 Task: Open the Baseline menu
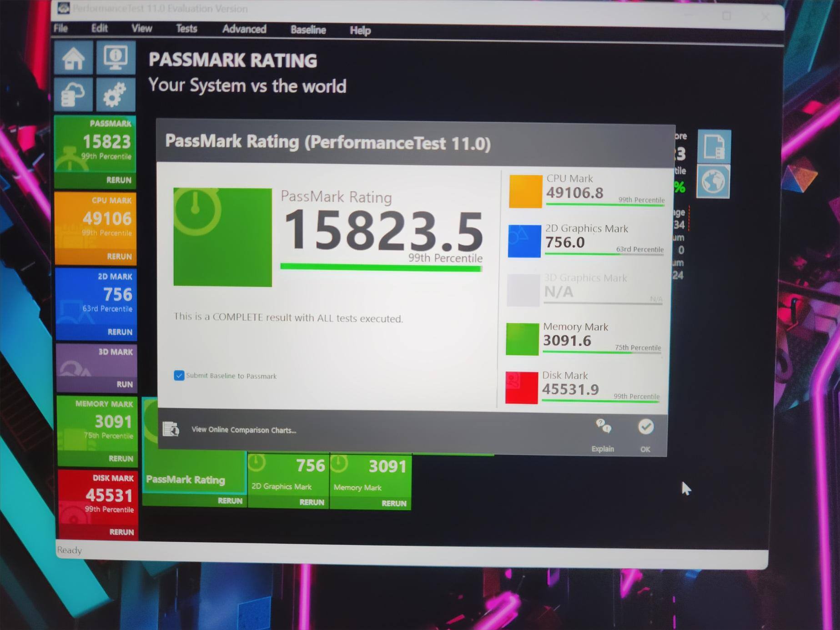pyautogui.click(x=308, y=30)
